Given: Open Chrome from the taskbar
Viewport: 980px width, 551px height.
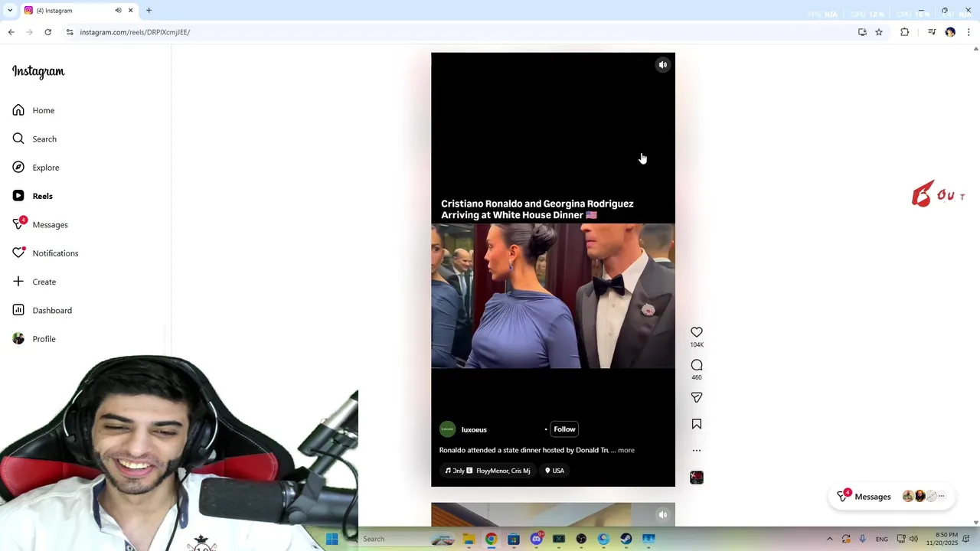Looking at the screenshot, I should pyautogui.click(x=491, y=539).
